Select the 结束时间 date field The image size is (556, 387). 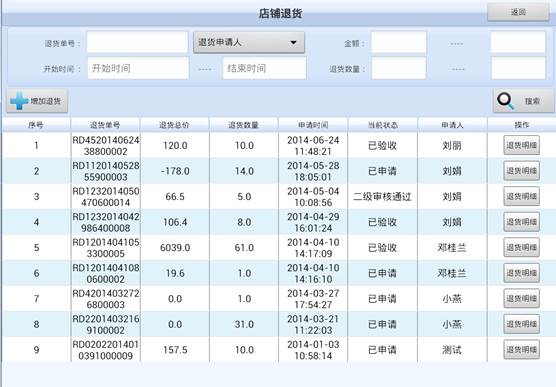265,68
